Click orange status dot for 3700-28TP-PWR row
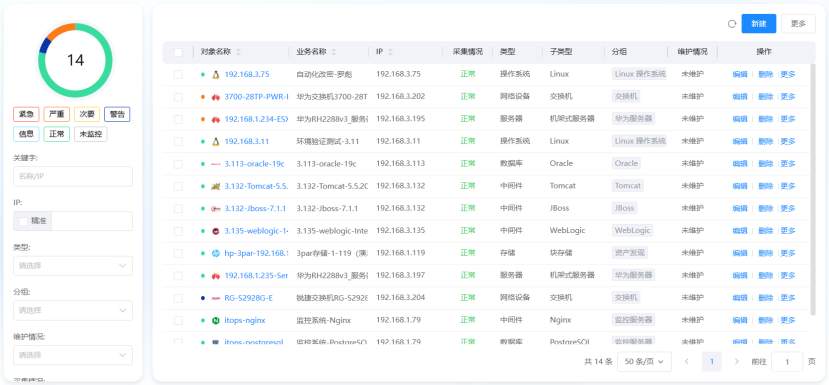 coord(203,97)
